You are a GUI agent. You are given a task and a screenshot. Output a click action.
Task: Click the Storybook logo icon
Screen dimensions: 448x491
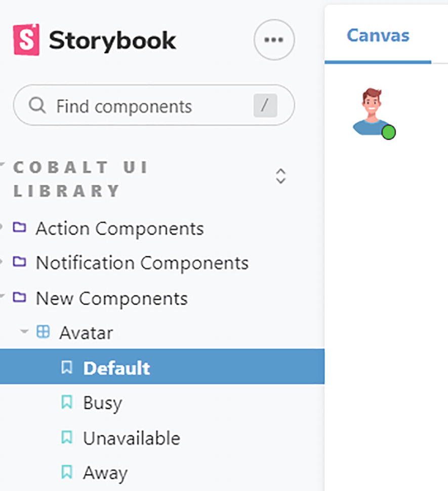point(26,39)
